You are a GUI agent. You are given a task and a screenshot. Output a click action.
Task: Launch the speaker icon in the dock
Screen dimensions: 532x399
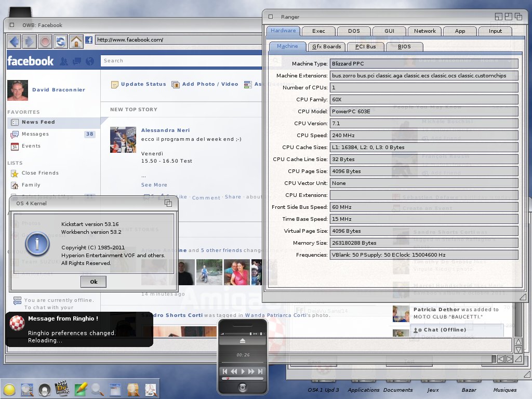pos(45,390)
